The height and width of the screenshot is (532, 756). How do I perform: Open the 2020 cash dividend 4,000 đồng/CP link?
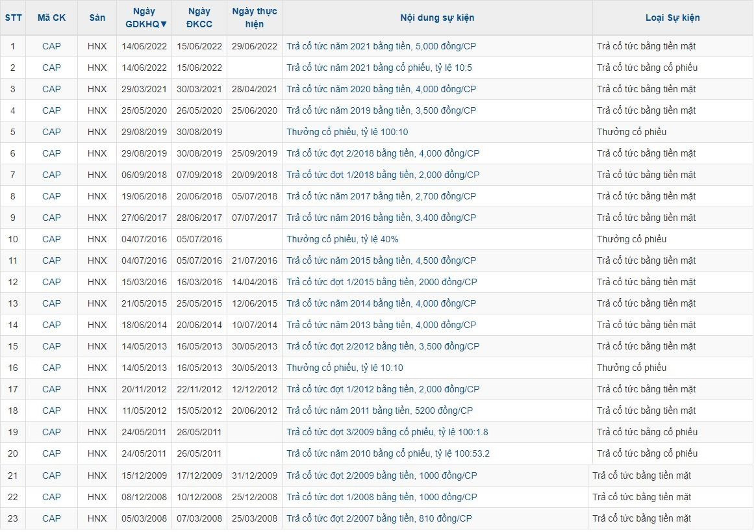381,89
